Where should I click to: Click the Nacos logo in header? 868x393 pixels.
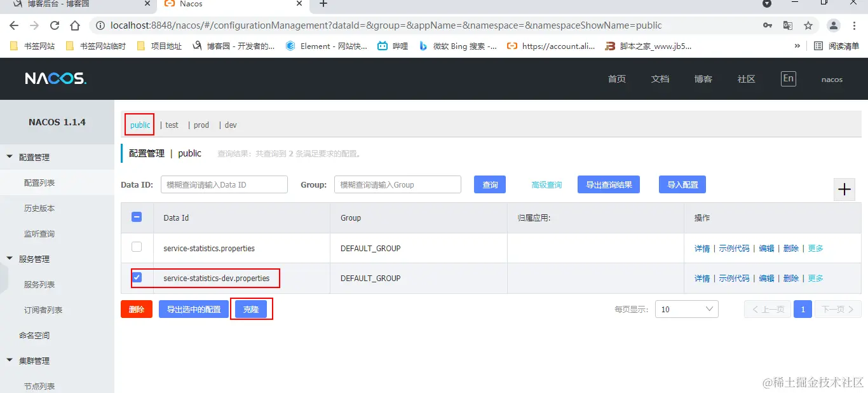click(55, 79)
